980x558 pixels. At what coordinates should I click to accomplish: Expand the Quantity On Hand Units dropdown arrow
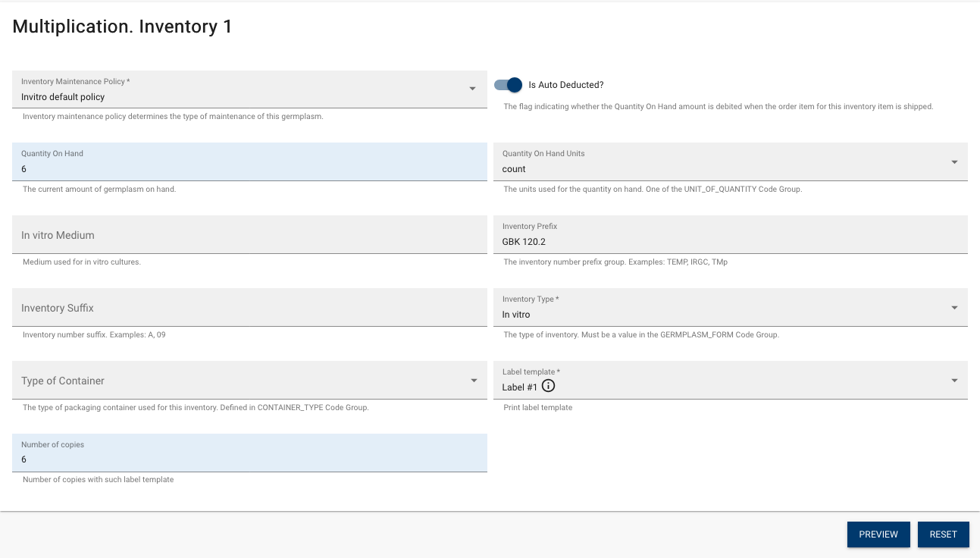pyautogui.click(x=954, y=162)
